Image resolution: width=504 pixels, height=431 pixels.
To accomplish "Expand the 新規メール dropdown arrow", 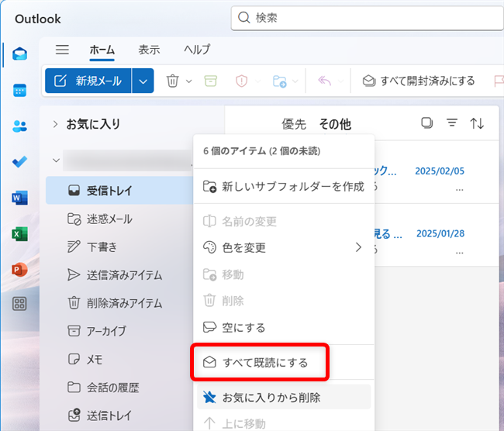I will (143, 81).
